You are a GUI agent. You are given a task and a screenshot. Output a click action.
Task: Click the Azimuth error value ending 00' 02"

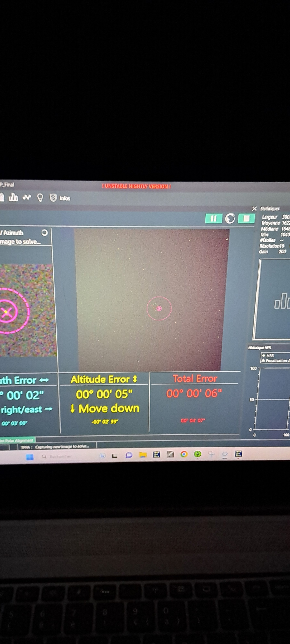click(22, 396)
